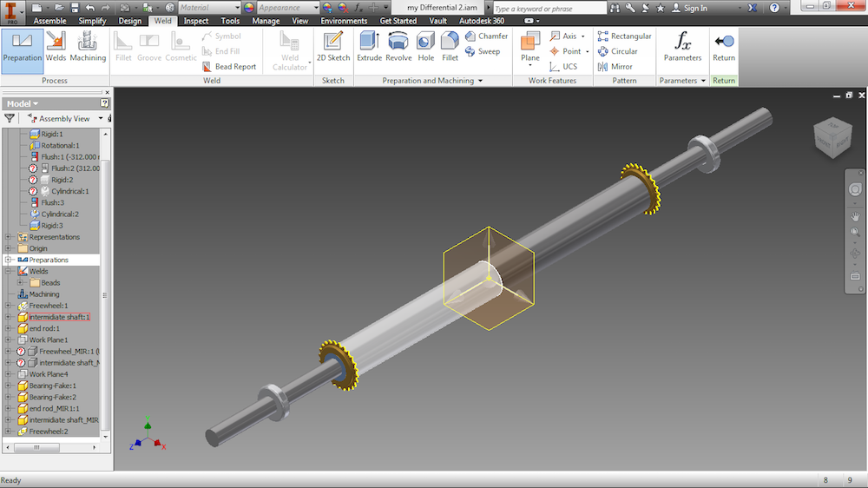Activate the Welds process button
This screenshot has height=488, width=868.
(56, 46)
